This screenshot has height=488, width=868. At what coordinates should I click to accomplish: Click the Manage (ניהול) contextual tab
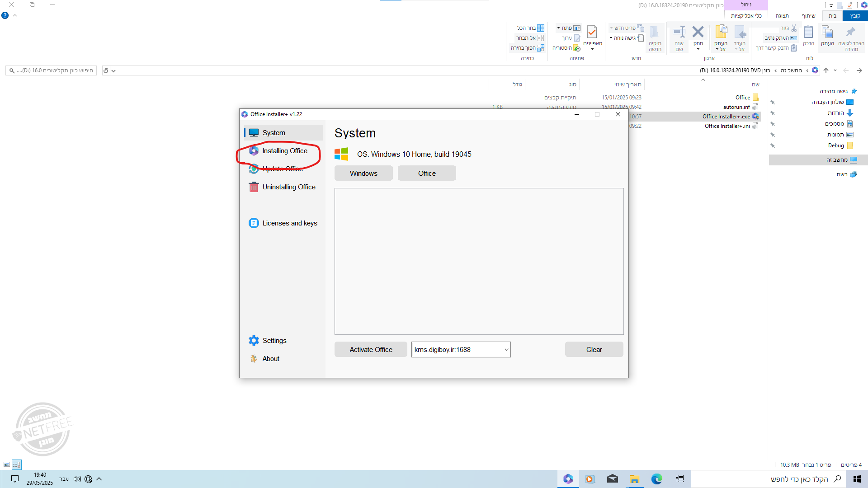coord(746,5)
